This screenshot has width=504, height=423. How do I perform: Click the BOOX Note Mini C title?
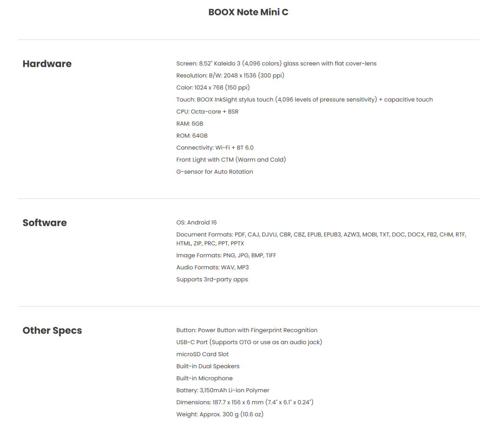tap(248, 12)
